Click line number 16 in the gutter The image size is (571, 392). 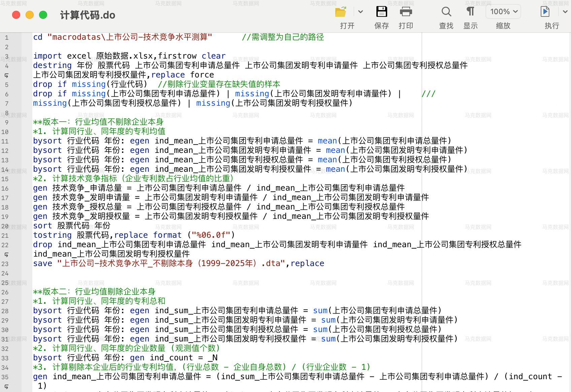[x=5, y=189]
